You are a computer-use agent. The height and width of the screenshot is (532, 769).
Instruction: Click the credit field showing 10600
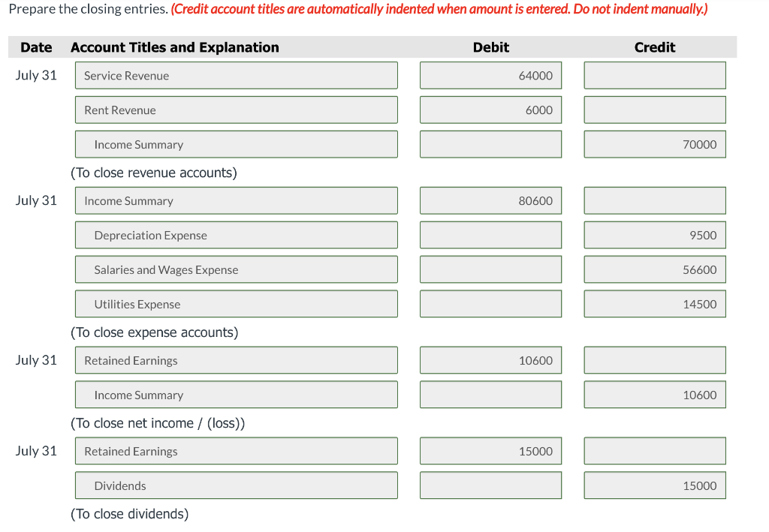tap(655, 395)
